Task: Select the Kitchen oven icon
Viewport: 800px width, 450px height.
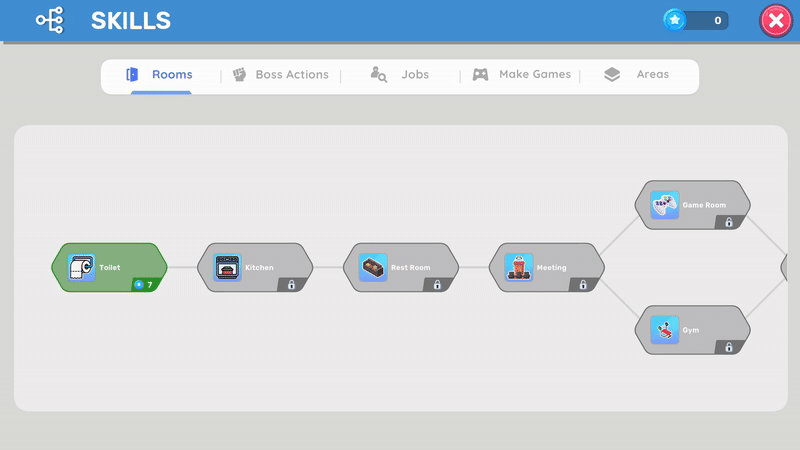Action: (227, 268)
